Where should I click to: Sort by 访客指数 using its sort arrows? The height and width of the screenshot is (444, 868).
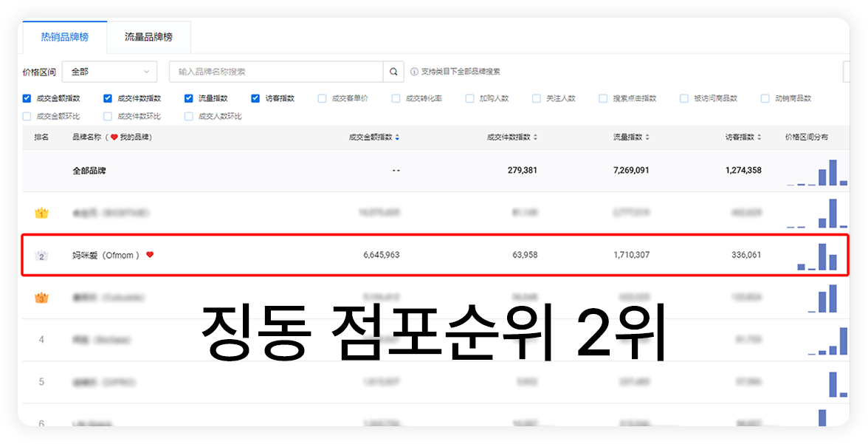click(x=759, y=137)
